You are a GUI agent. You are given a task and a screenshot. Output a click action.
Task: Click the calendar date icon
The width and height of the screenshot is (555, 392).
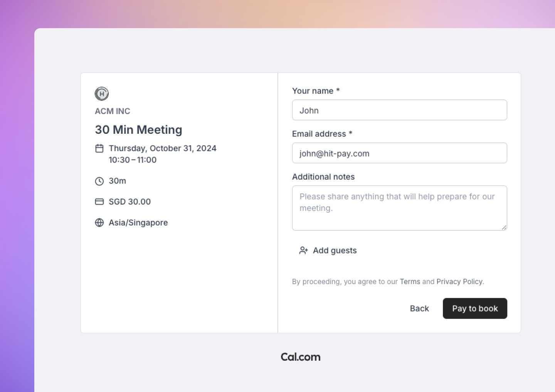tap(99, 148)
